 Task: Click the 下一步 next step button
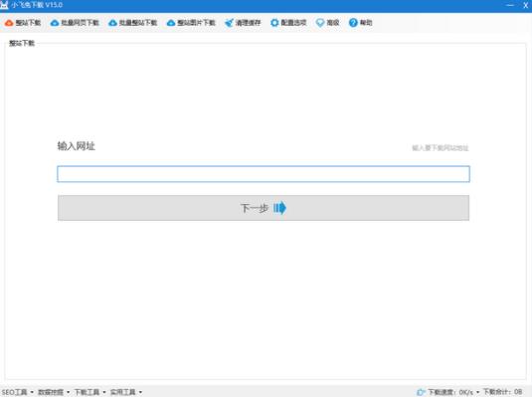click(x=264, y=208)
